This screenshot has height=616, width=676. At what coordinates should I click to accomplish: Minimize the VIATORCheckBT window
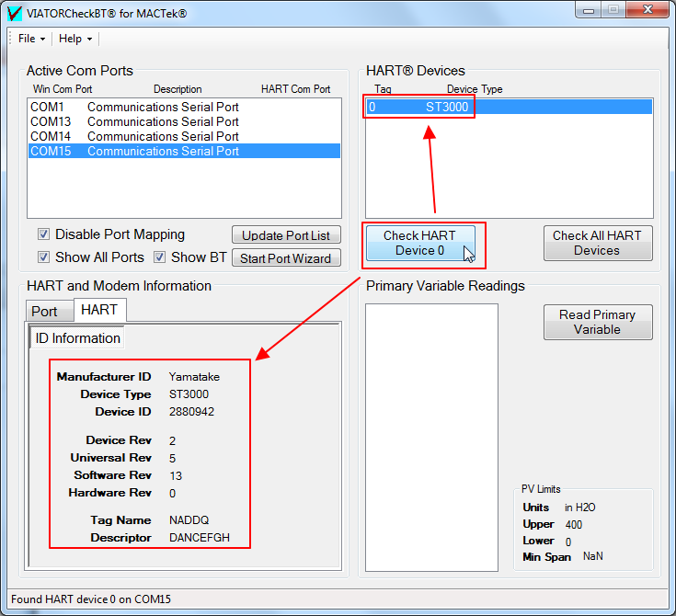click(x=589, y=10)
